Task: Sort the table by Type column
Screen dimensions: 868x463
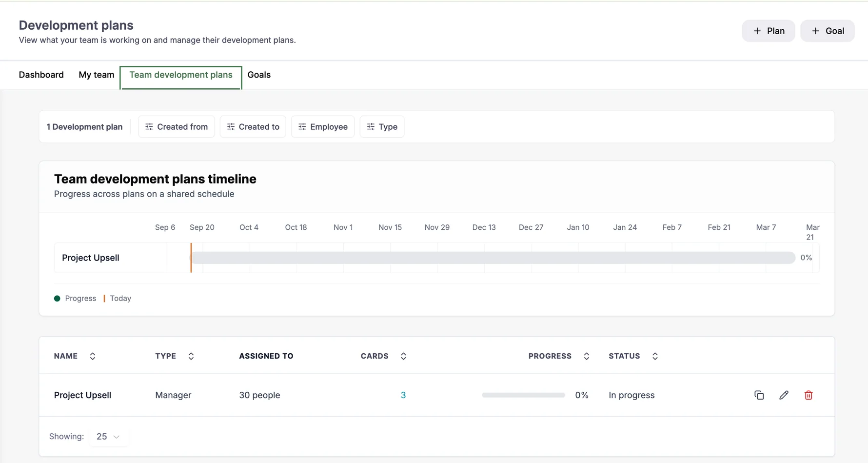Action: point(191,356)
